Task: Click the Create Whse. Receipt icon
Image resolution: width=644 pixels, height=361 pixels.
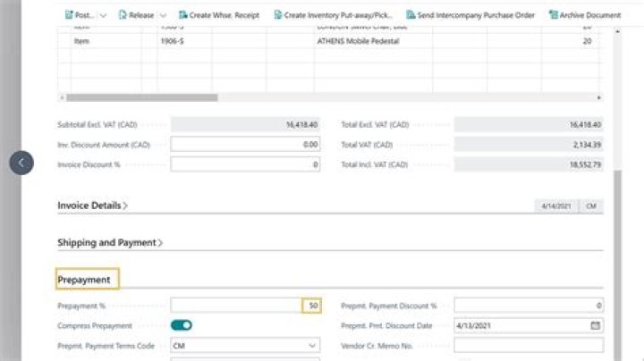Action: (183, 15)
